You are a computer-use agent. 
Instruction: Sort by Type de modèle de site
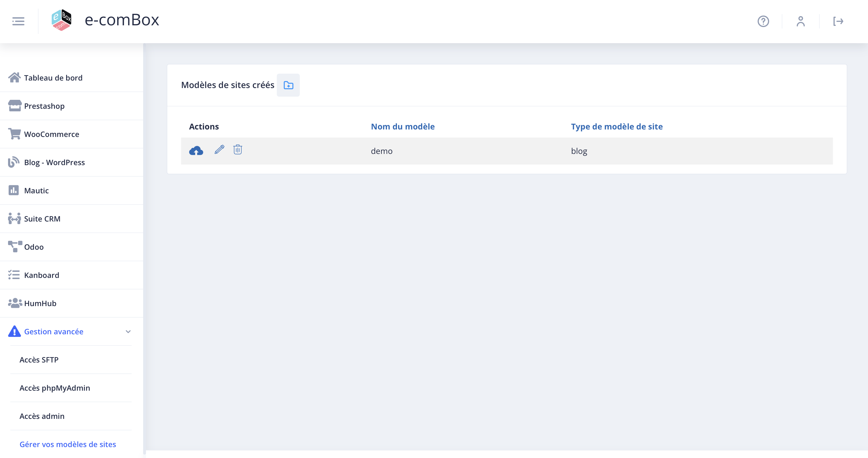point(617,127)
